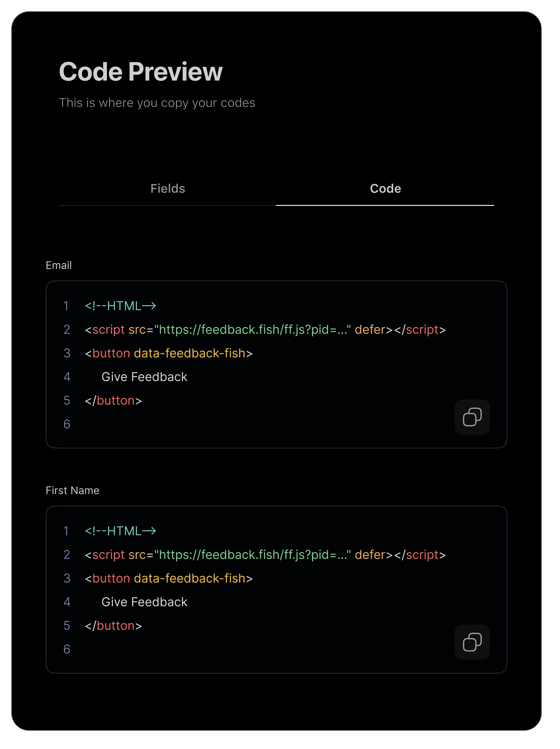Image resolution: width=560 pixels, height=749 pixels.
Task: Click the HTML comment line in Email code
Action: (x=120, y=306)
